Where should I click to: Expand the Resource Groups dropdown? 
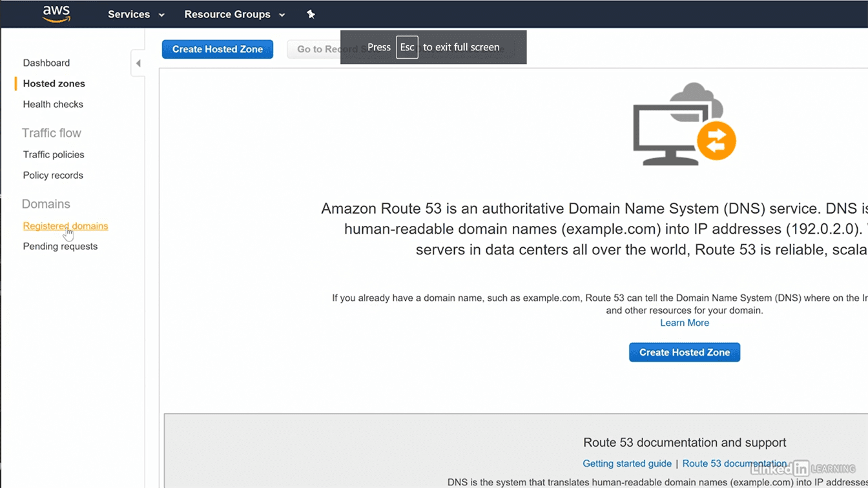point(234,14)
